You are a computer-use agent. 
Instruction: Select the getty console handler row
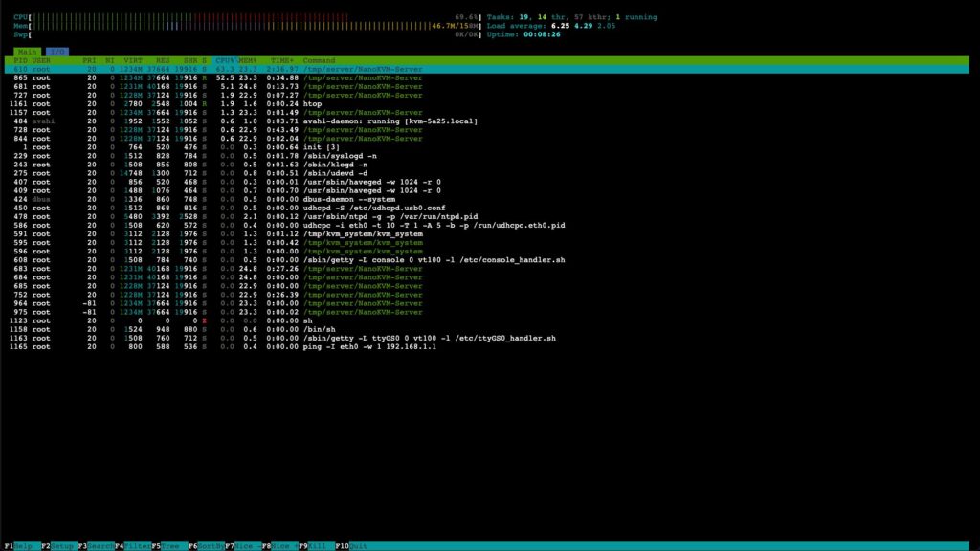pyautogui.click(x=487, y=260)
